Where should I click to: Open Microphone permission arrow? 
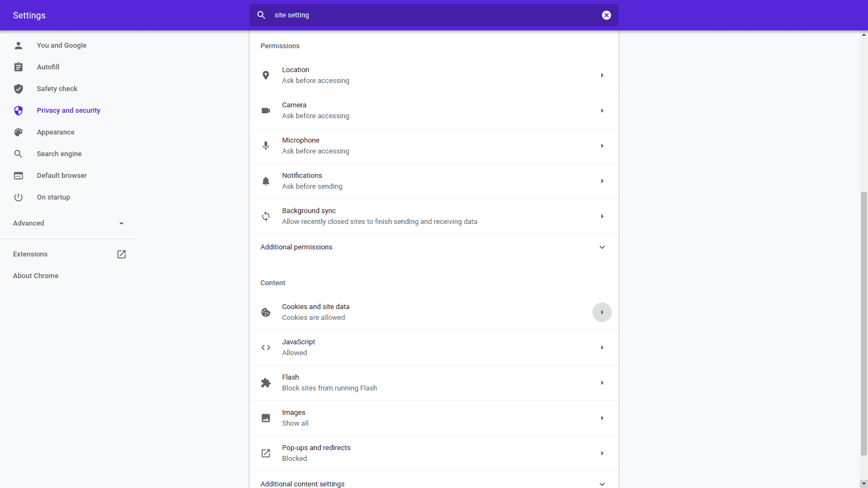point(602,146)
